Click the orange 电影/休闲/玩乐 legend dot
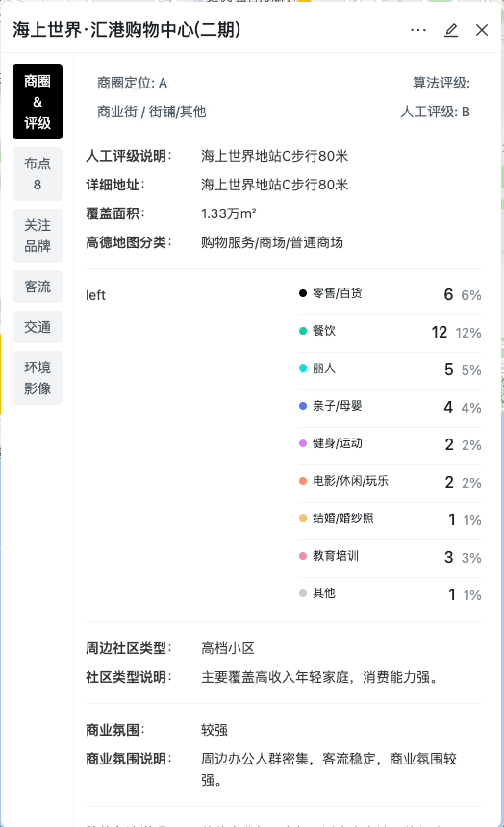The image size is (504, 827). tap(303, 481)
